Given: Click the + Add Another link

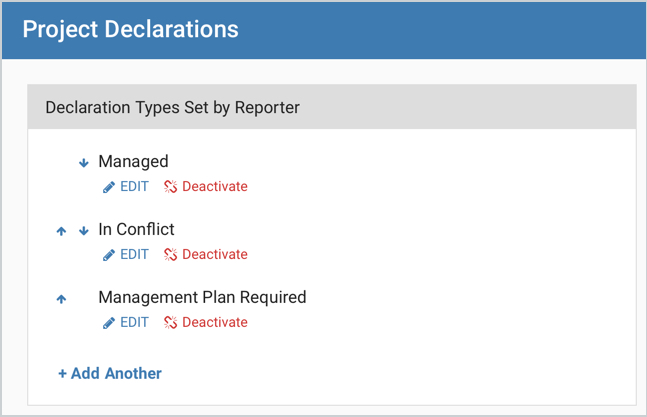Looking at the screenshot, I should [x=110, y=373].
